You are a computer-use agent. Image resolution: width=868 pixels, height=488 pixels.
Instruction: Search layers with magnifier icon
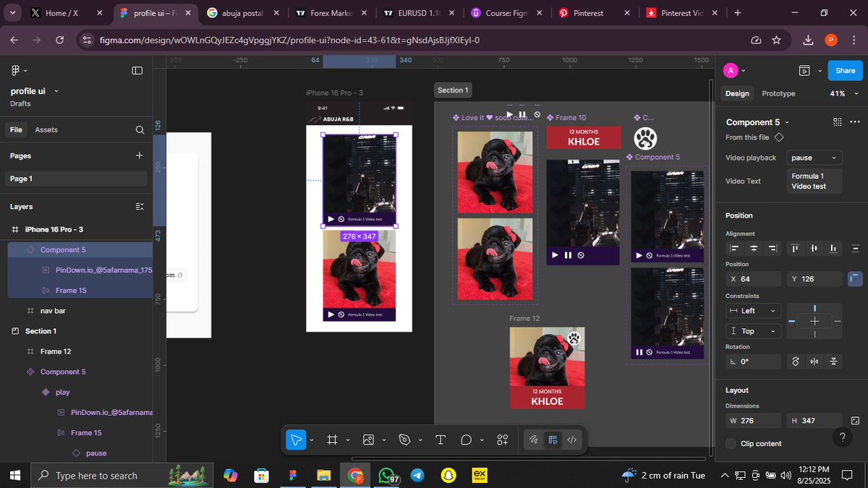[140, 130]
